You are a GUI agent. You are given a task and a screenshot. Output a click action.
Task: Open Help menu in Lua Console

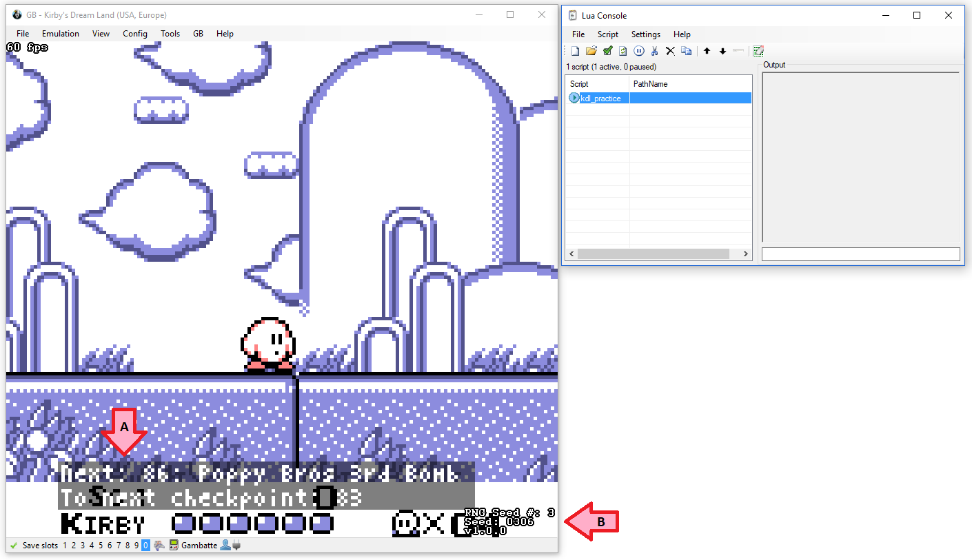click(x=682, y=34)
